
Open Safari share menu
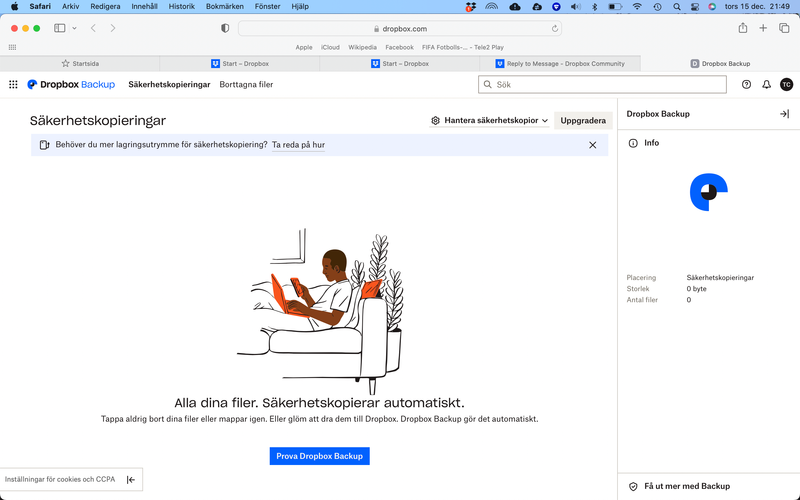coord(743,28)
